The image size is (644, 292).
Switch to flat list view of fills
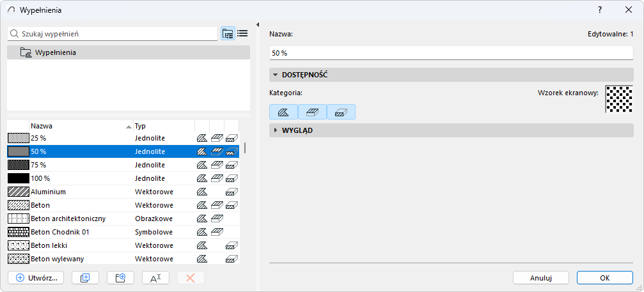coord(242,34)
